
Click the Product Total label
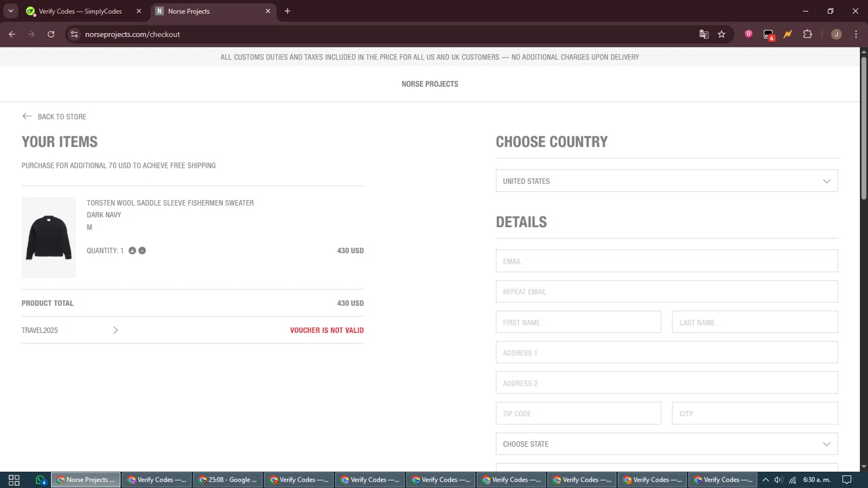[x=47, y=303]
